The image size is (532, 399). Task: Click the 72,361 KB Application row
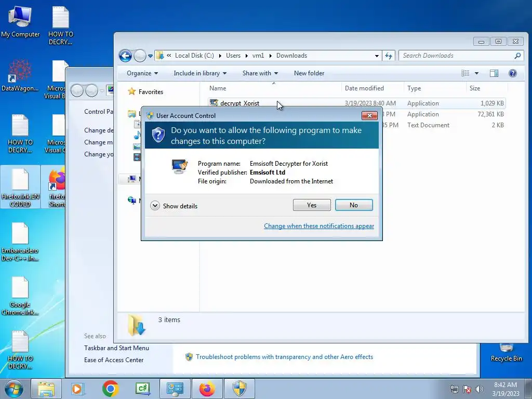[444, 114]
